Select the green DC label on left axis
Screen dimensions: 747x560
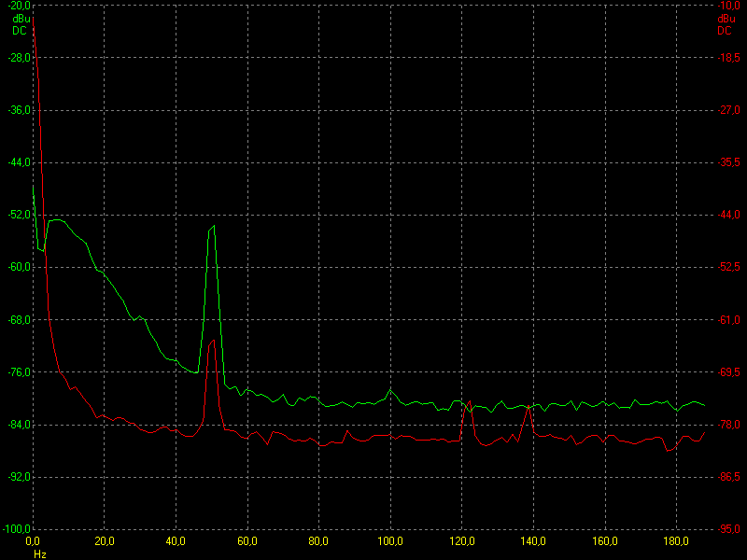click(20, 31)
